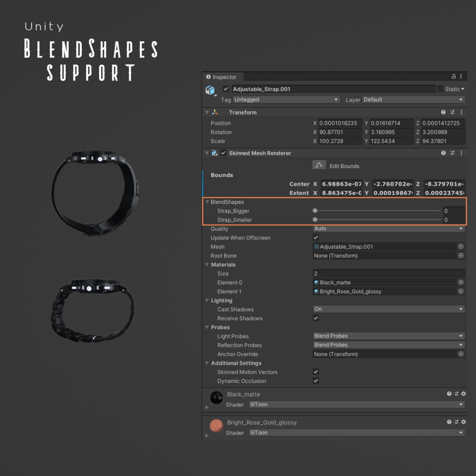Toggle the Static checkbox
The width and height of the screenshot is (476, 476).
point(440,89)
